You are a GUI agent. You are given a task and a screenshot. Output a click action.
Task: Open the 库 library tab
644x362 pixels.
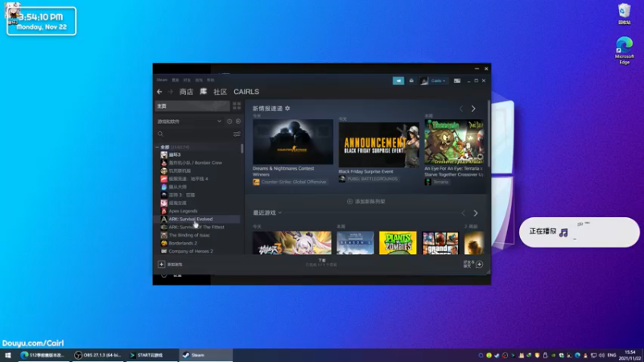(204, 92)
